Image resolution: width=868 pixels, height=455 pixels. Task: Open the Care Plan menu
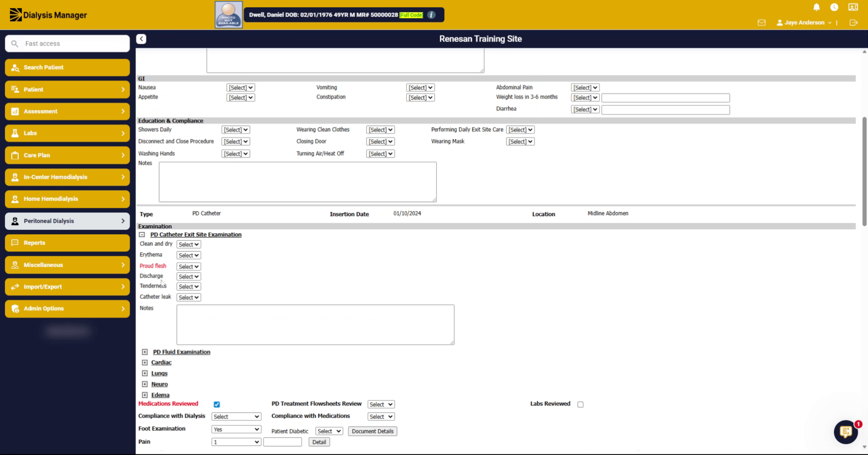[x=67, y=155]
